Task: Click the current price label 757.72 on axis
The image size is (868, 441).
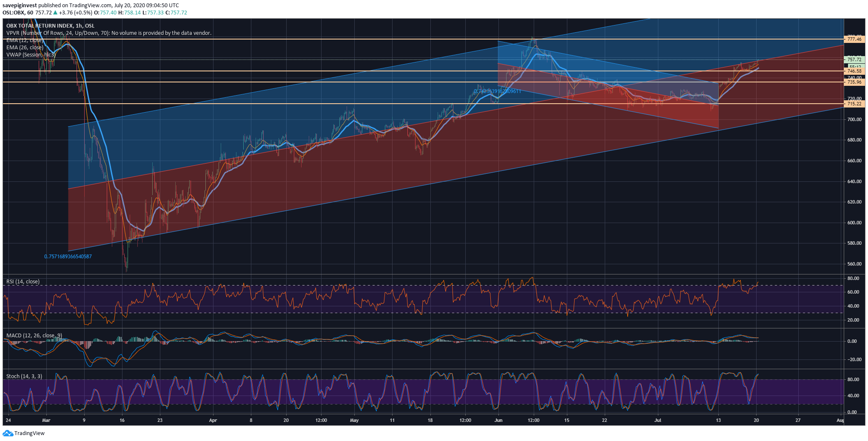Action: (854, 60)
